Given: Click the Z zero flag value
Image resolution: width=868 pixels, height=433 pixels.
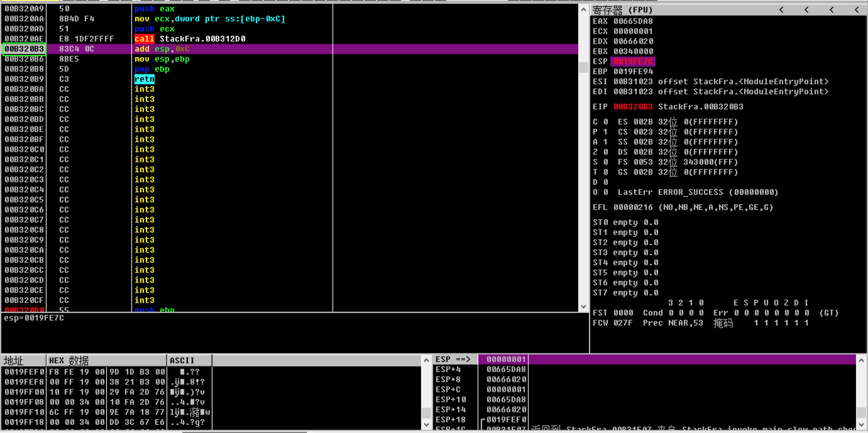Looking at the screenshot, I should click(606, 152).
